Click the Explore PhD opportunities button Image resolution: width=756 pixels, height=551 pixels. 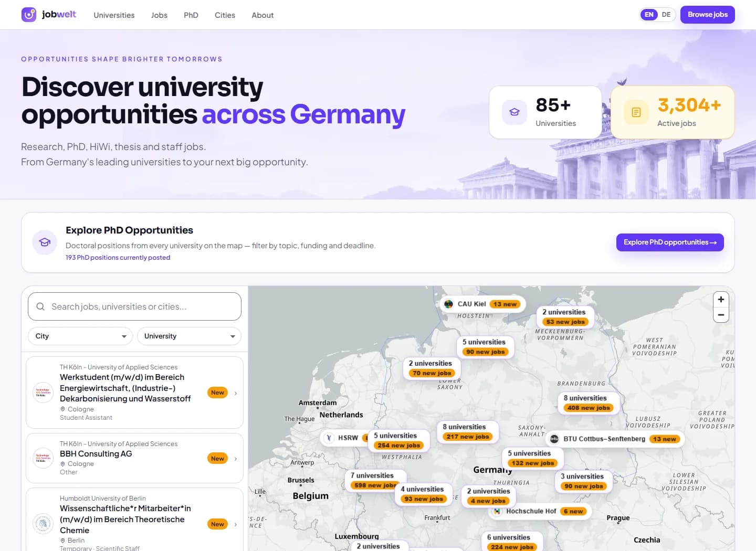[670, 242]
